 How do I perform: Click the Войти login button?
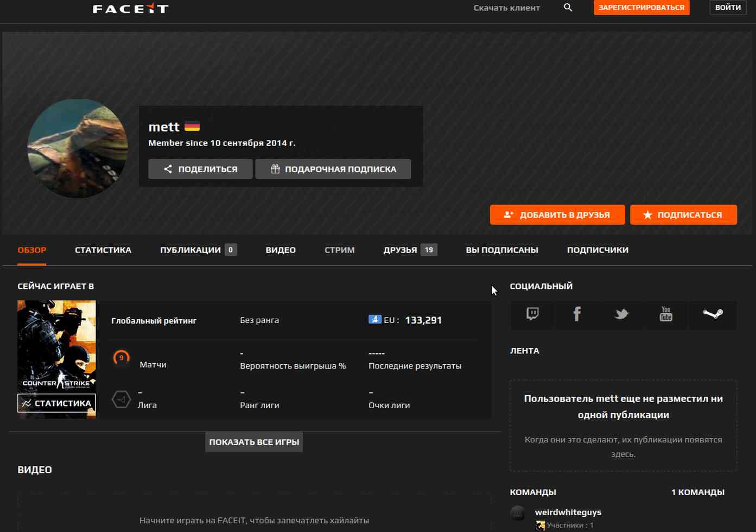coord(727,8)
